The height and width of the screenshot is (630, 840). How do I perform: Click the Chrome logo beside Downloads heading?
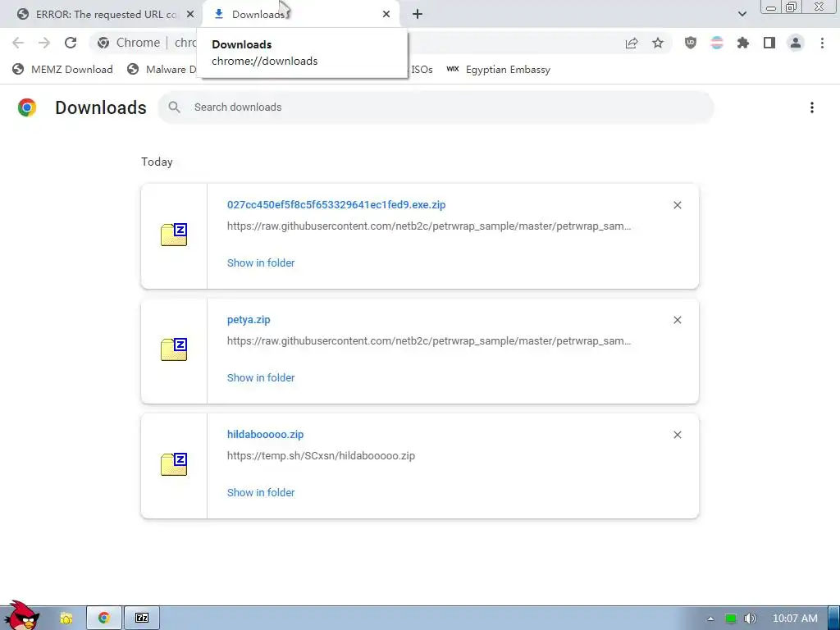pyautogui.click(x=27, y=107)
